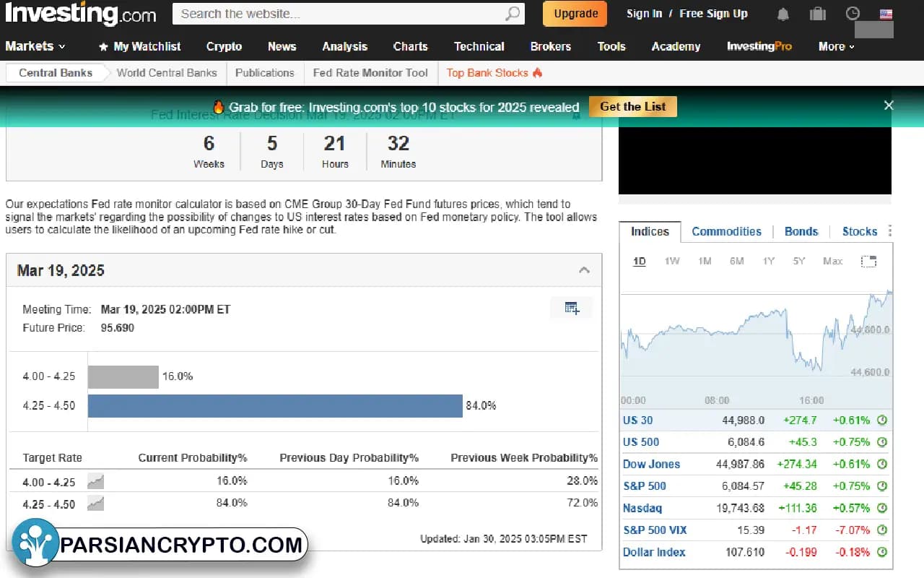Viewport: 924px width, 578px height.
Task: Open the Markets dropdown menu
Action: tap(35, 46)
